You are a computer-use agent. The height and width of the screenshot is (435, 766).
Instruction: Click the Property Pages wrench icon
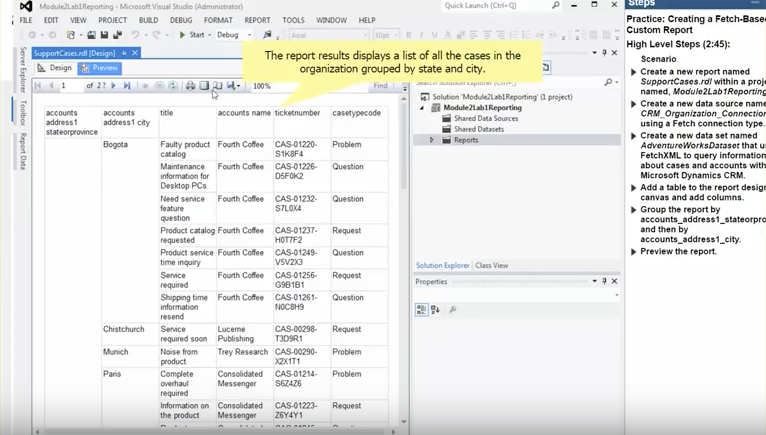click(453, 309)
